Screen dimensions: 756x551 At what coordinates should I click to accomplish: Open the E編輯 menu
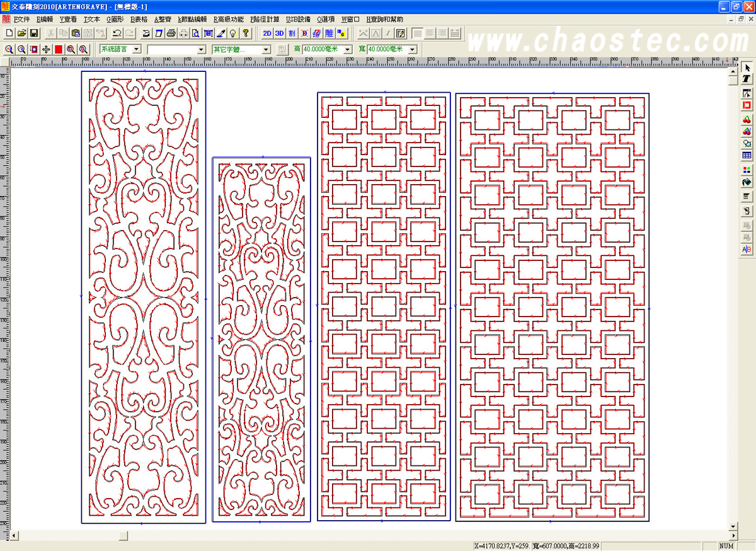coord(45,20)
